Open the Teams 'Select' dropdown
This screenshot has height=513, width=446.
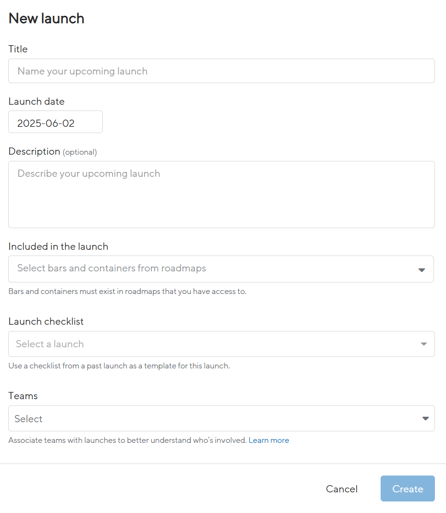221,419
